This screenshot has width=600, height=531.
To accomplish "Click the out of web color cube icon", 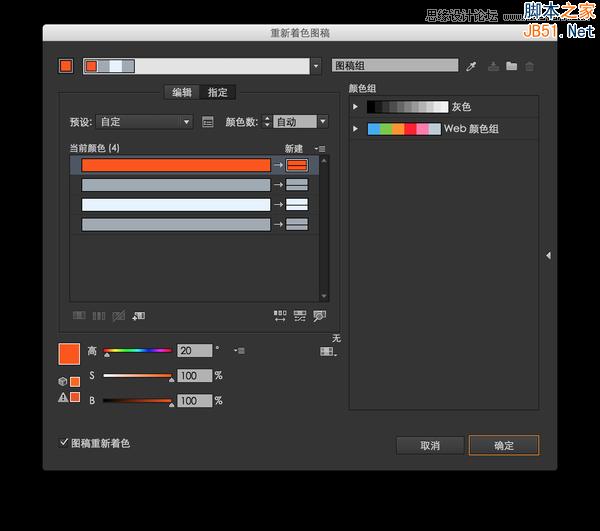I will pos(62,381).
